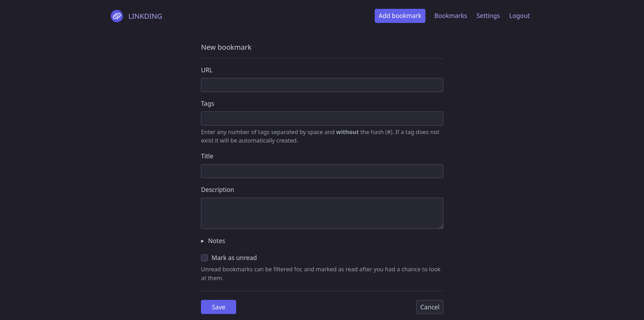Focus the URL input field
Screen dimensions: 644x320
(322, 85)
